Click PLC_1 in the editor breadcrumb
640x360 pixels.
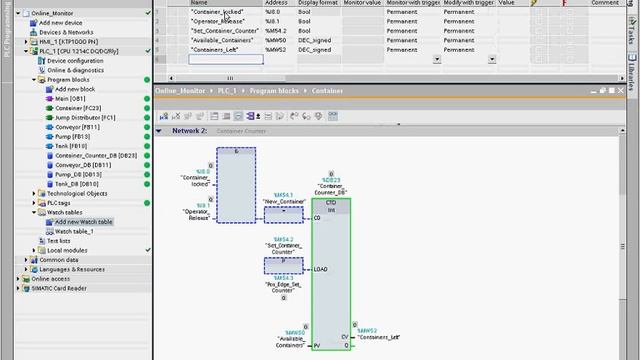tap(227, 91)
